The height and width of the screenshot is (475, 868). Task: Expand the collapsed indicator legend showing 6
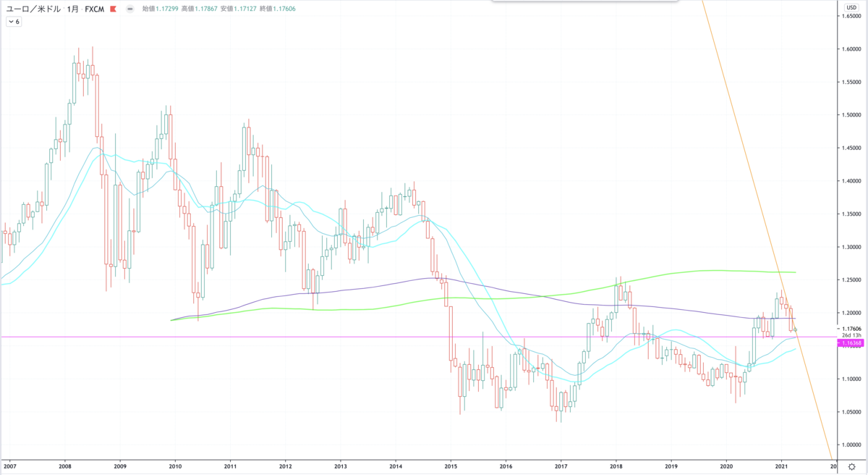coord(14,22)
